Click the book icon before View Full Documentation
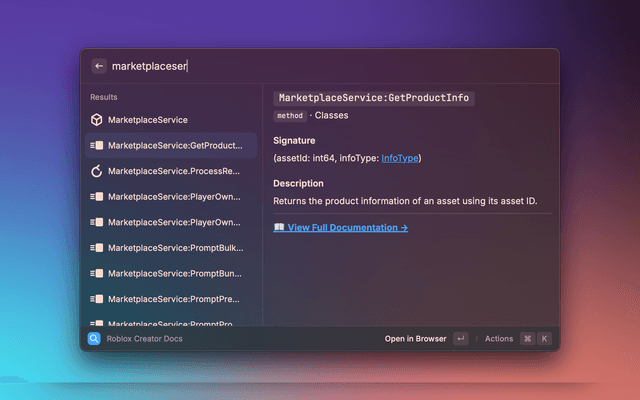 pos(279,228)
